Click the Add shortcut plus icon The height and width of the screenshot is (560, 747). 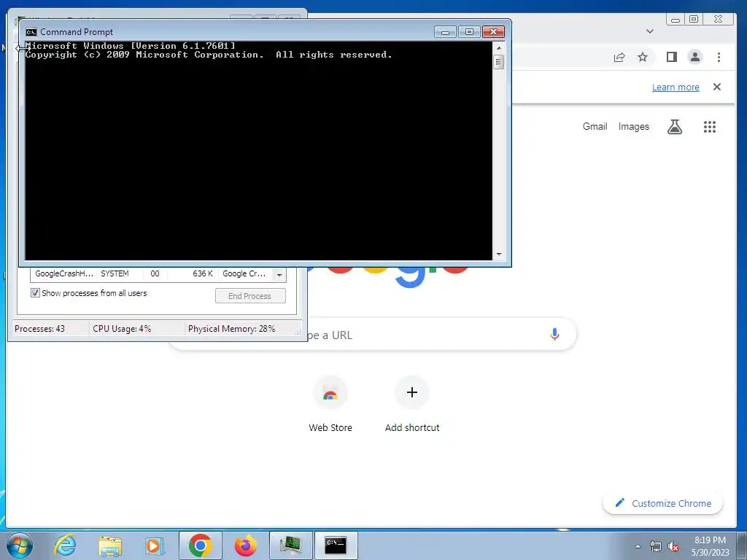point(412,392)
